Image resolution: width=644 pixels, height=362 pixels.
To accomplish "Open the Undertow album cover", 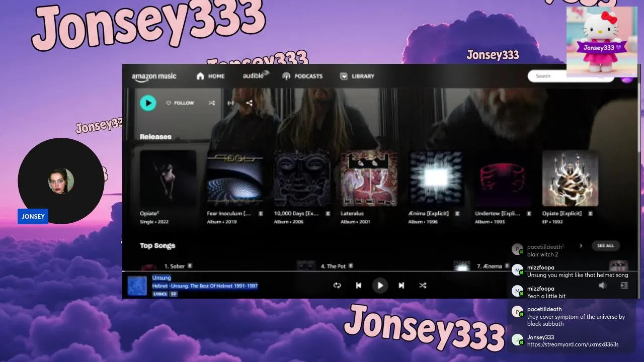I will tap(503, 178).
